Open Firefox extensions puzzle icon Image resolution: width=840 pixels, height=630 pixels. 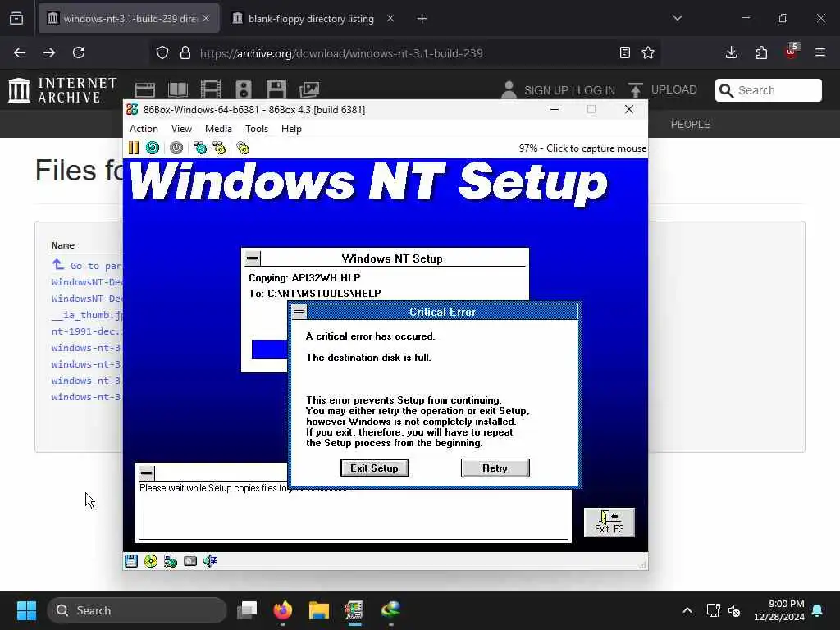pyautogui.click(x=761, y=52)
